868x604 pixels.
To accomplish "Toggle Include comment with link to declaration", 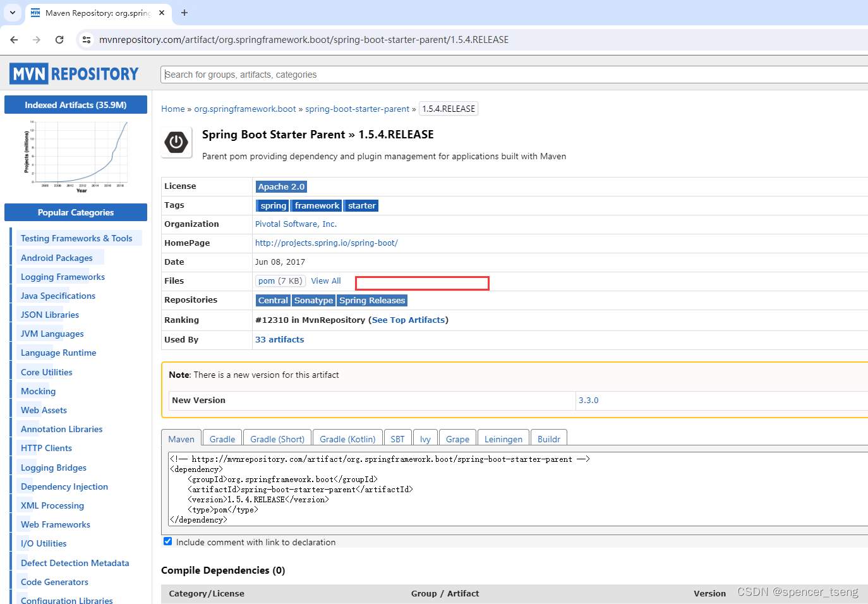I will click(167, 541).
